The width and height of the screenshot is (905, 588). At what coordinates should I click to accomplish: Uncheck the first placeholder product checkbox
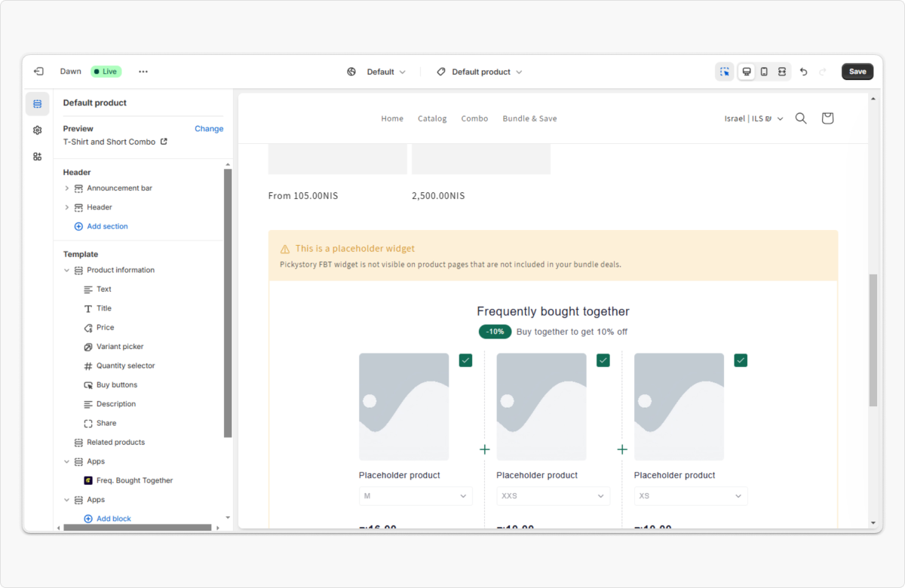465,360
